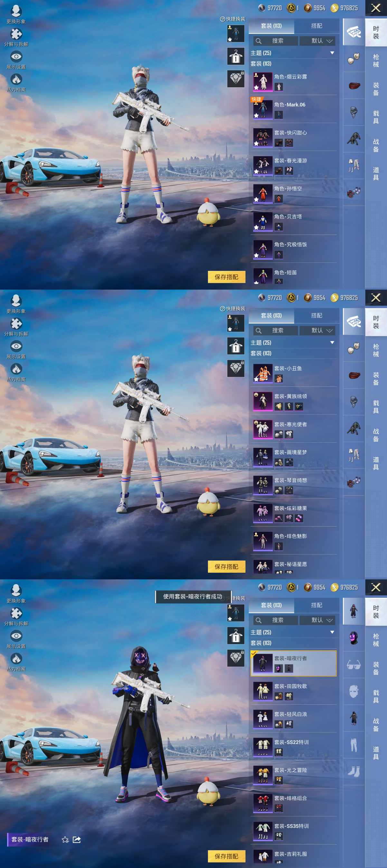This screenshot has width=387, height=868.
Task: Open the glasses accessory slot
Action: (353, 664)
